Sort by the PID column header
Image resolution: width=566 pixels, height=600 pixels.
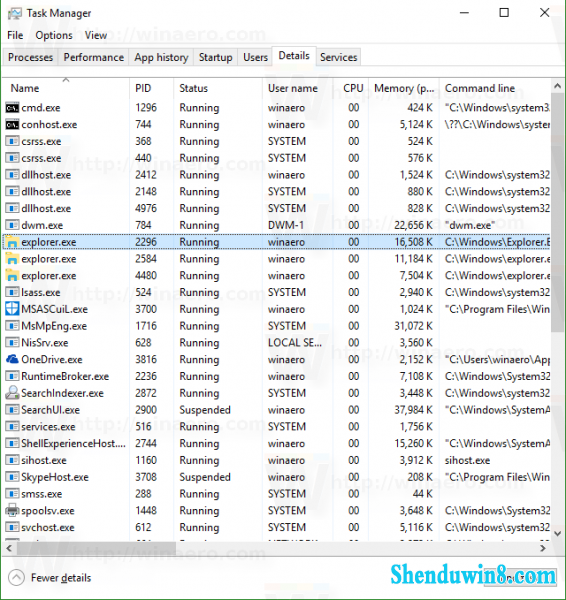point(152,88)
